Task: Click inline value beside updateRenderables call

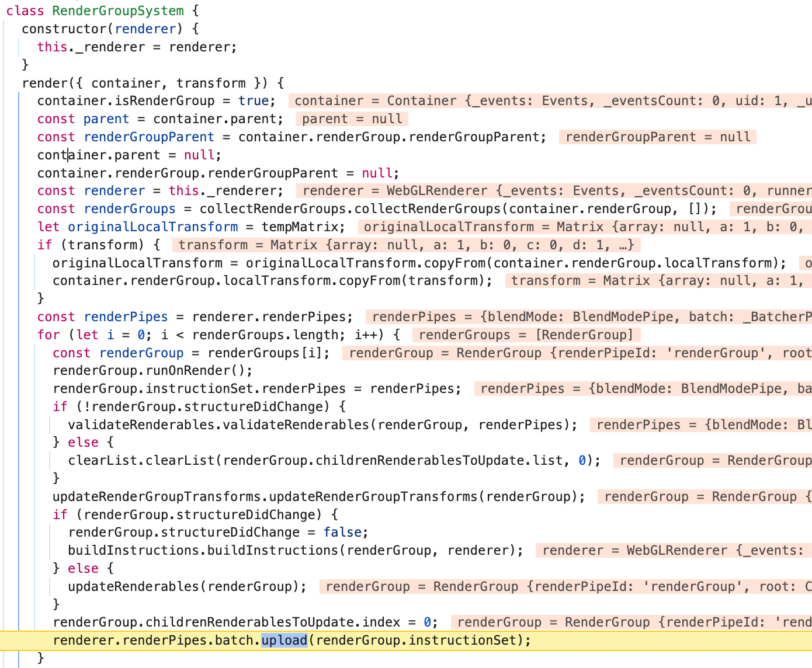Action: [565, 587]
